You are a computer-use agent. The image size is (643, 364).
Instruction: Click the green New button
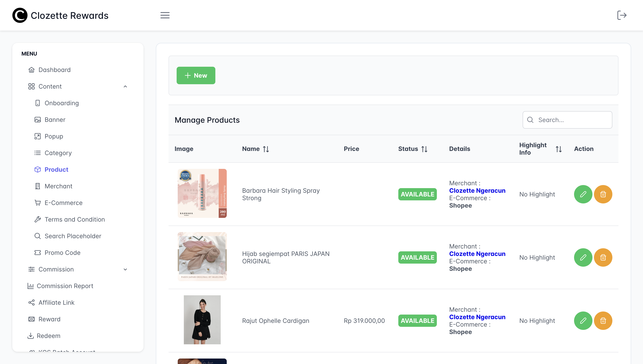(x=196, y=75)
